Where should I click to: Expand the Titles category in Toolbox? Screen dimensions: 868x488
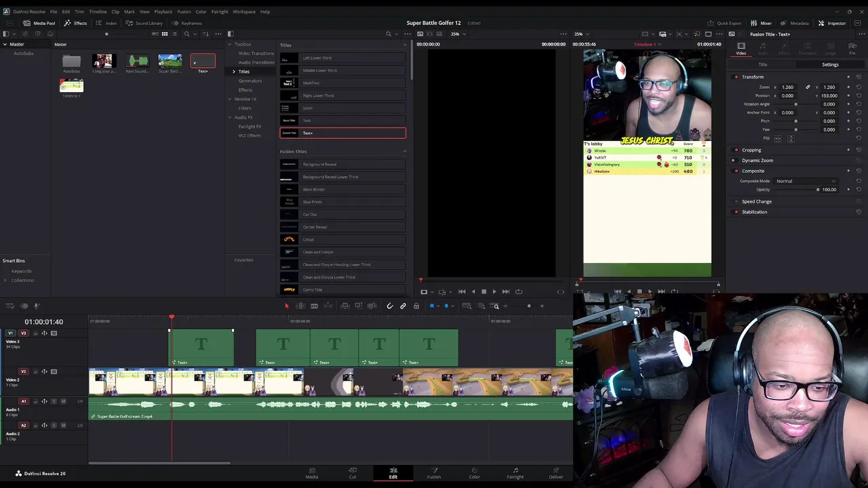[x=234, y=71]
